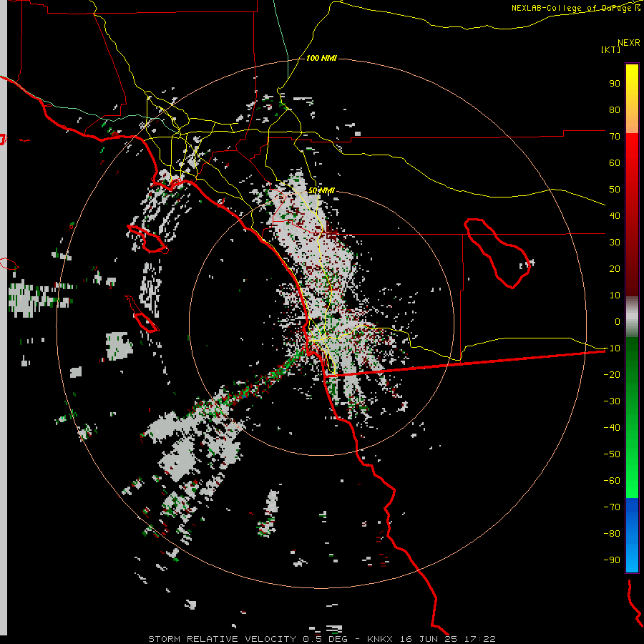Click the 10 value on velocity scale
This screenshot has width=644, height=644.
click(x=615, y=296)
